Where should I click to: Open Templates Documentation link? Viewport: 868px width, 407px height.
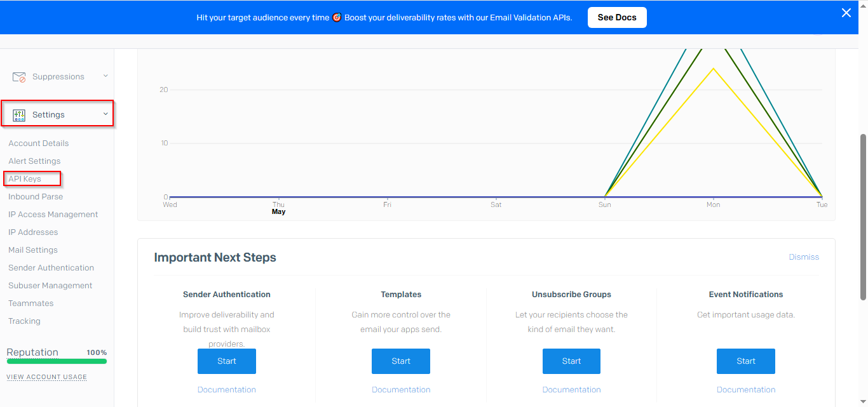401,390
